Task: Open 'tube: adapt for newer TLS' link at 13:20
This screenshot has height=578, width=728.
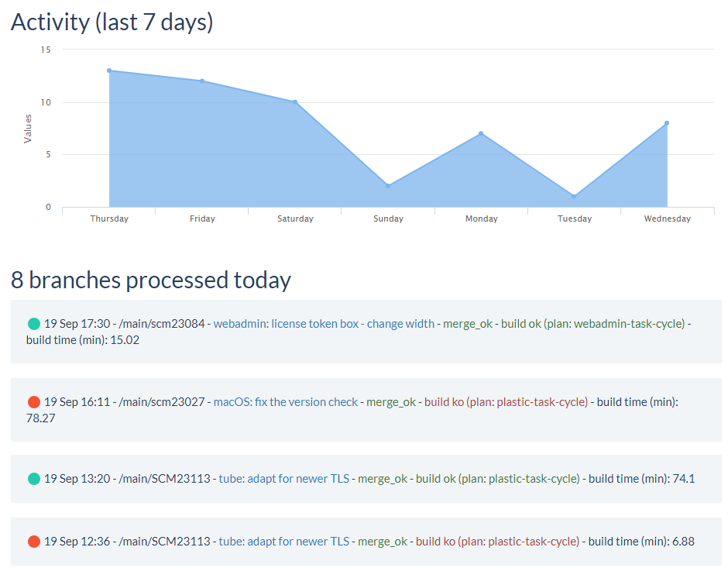Action: point(284,479)
